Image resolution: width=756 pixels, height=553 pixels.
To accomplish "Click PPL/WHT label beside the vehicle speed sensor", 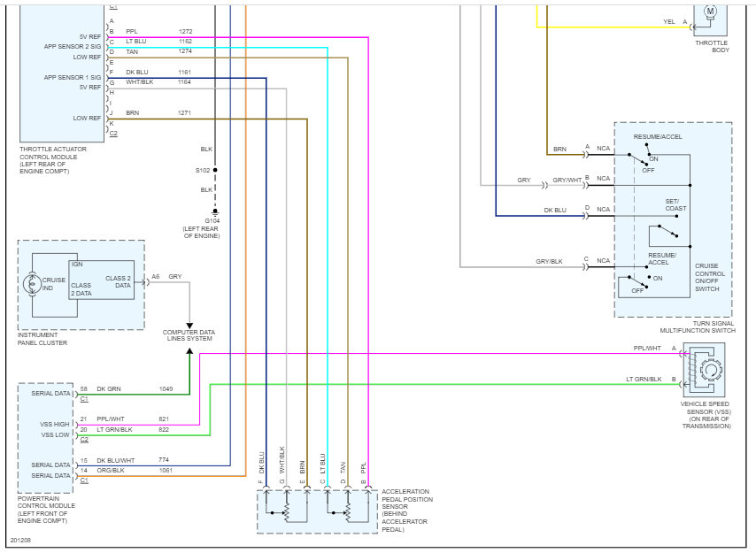I will point(647,348).
